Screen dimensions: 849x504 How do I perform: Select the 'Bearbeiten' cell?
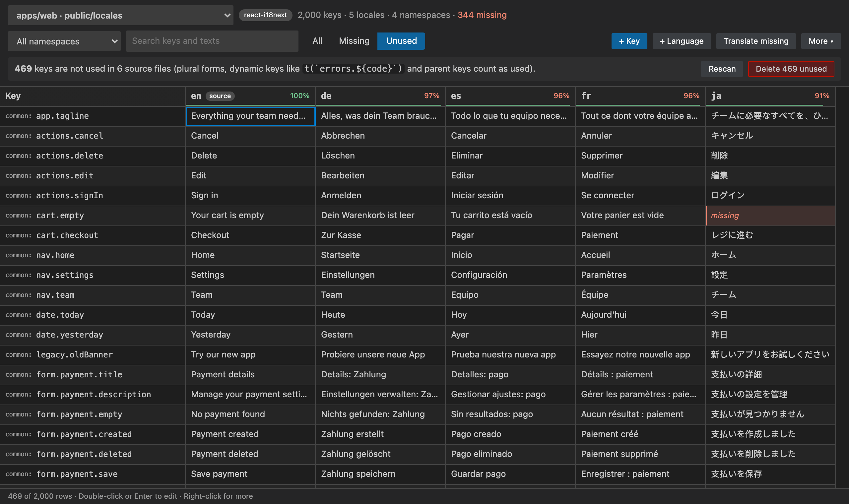coord(380,176)
